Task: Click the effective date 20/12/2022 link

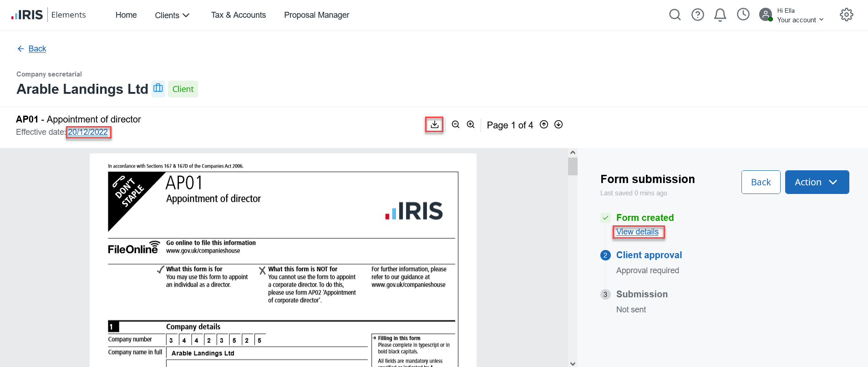Action: coord(88,132)
